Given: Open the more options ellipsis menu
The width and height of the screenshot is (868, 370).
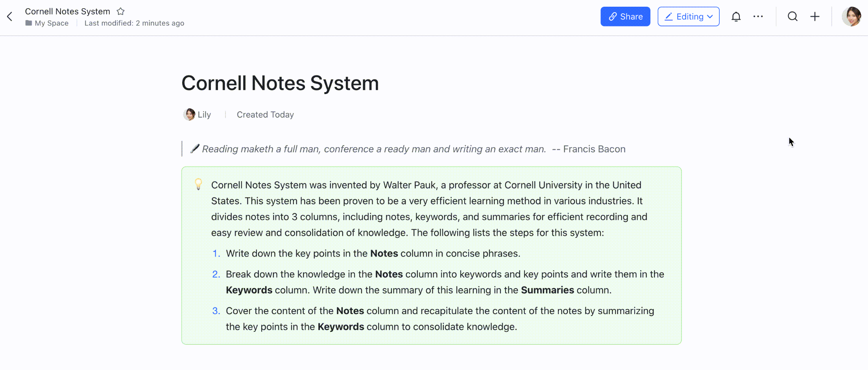Looking at the screenshot, I should pyautogui.click(x=758, y=17).
